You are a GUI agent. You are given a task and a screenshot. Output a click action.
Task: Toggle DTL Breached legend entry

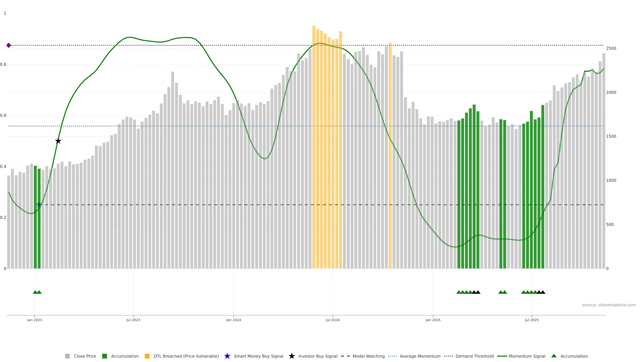point(186,356)
